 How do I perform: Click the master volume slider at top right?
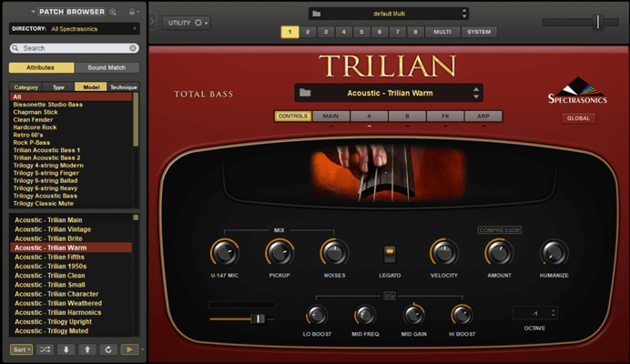597,22
